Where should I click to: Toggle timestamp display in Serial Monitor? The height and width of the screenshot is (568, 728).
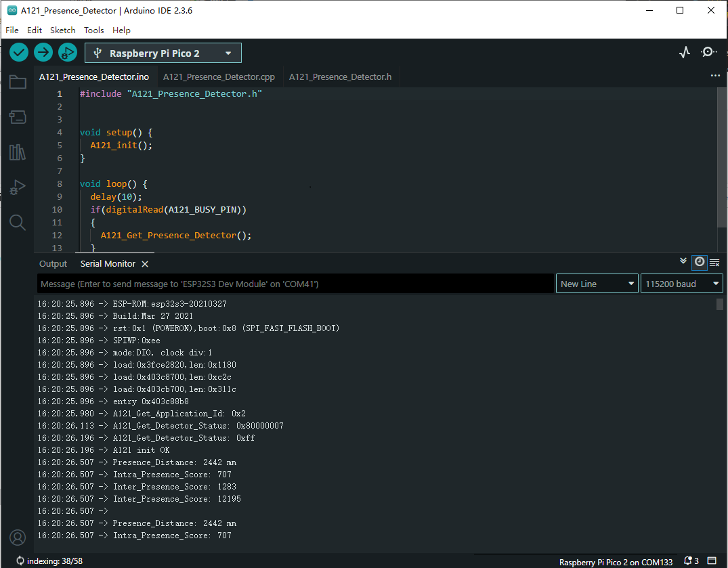pos(700,262)
